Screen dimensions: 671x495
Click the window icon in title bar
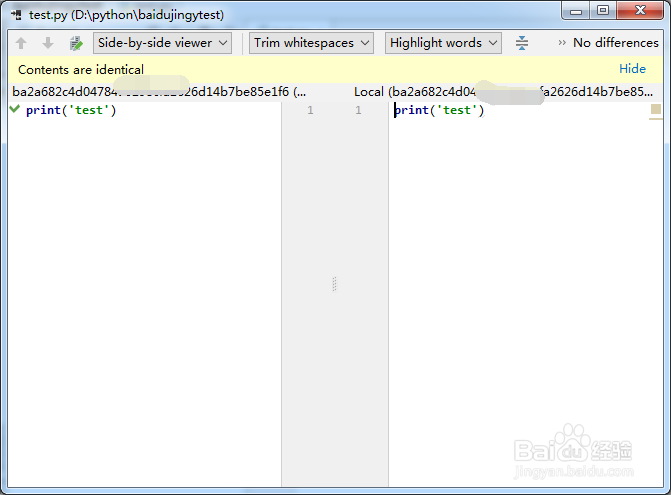tap(17, 15)
